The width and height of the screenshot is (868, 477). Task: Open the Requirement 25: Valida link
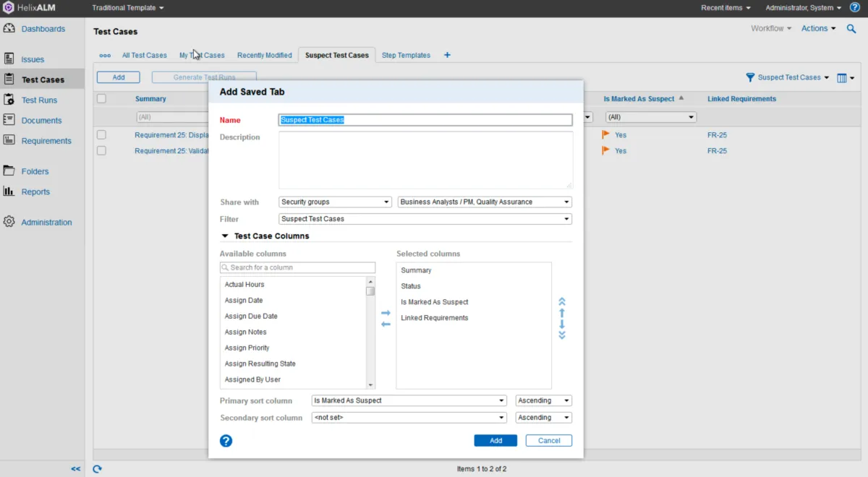click(171, 150)
